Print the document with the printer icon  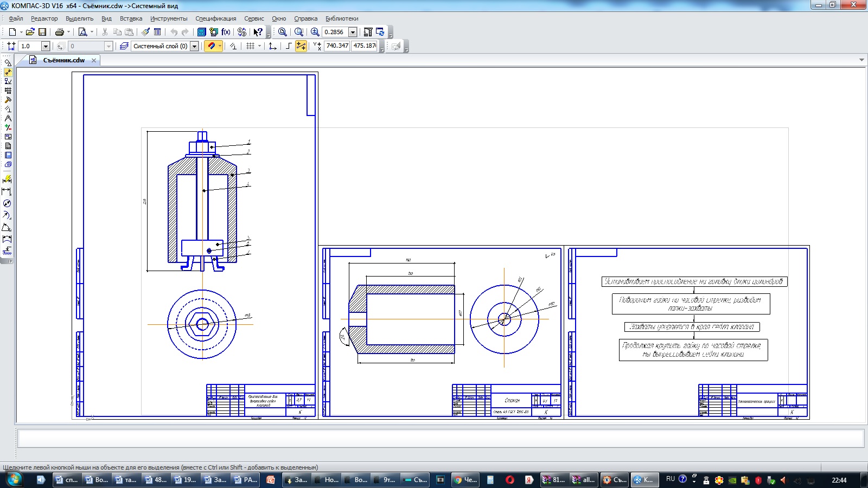(x=60, y=32)
